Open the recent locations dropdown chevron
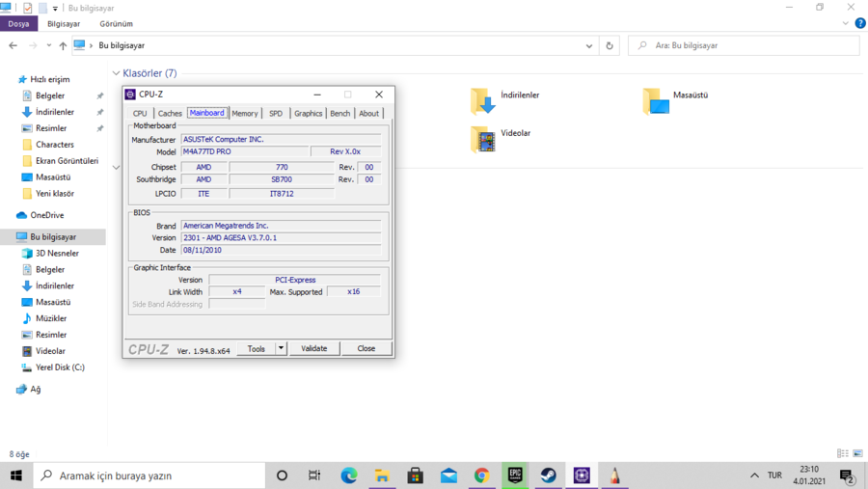Viewport: 868px width, 489px height. click(x=49, y=45)
